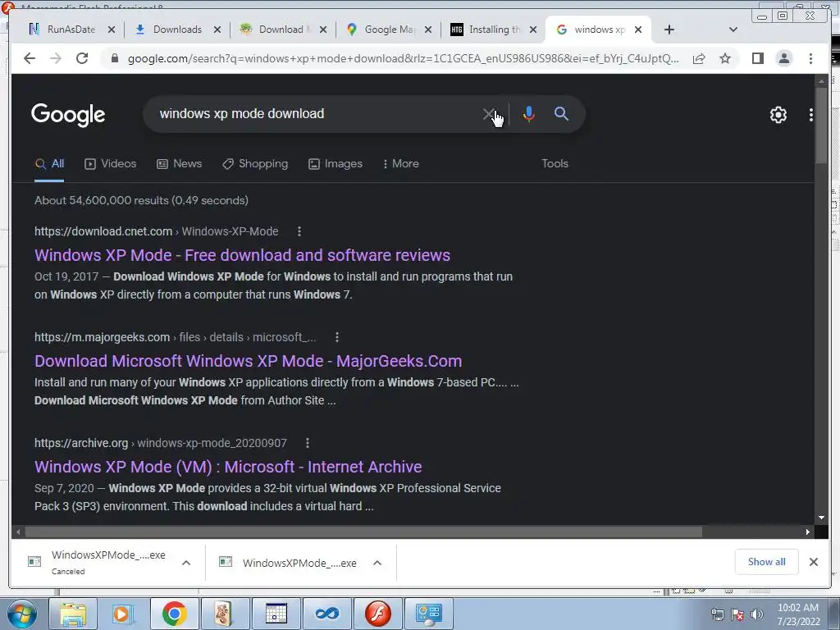This screenshot has height=630, width=840.
Task: Open options for the archive.org result
Action: click(x=308, y=443)
